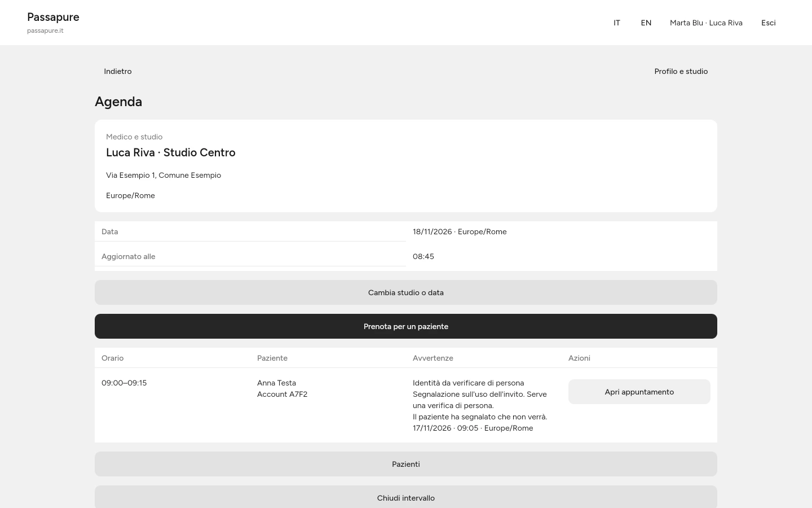
Task: Switch language to EN
Action: [646, 23]
